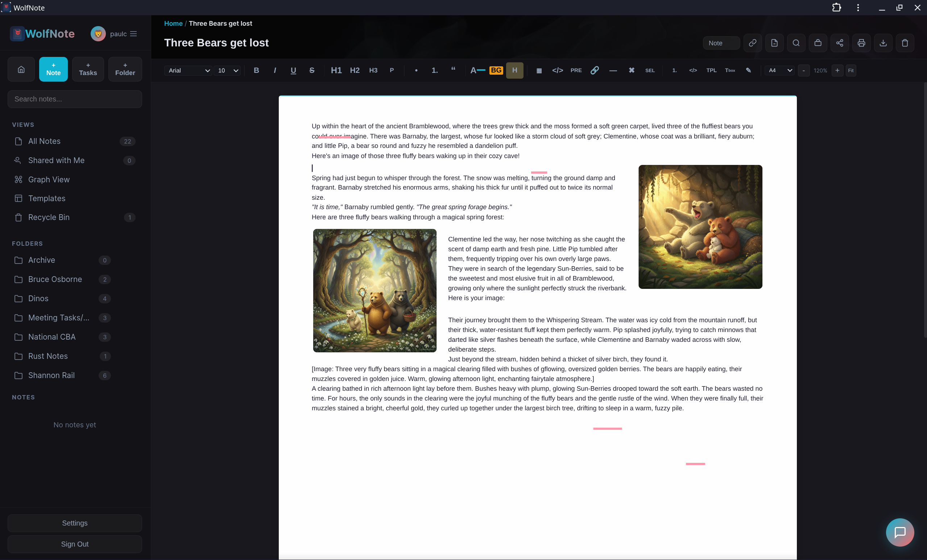Go to Home breadcrumb link
The width and height of the screenshot is (927, 560).
[173, 23]
